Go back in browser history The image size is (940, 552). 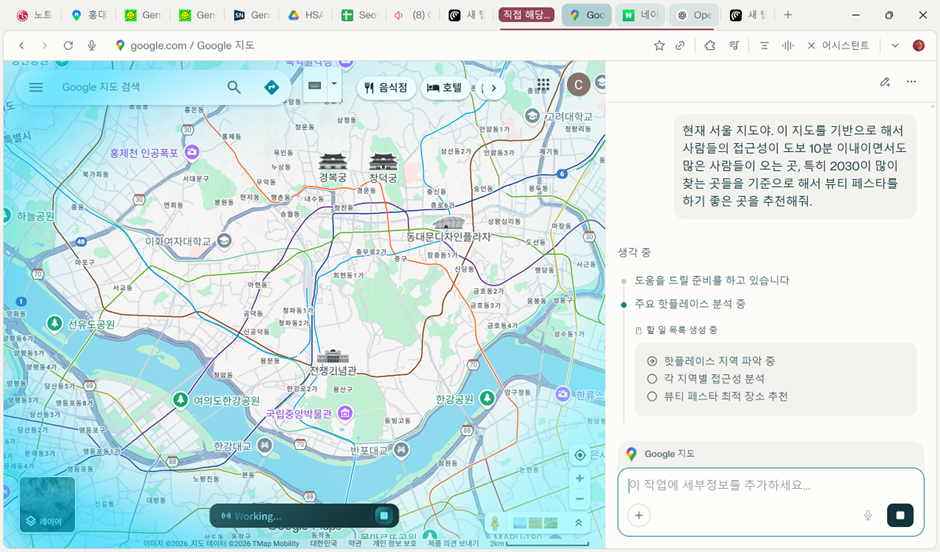coord(22,46)
